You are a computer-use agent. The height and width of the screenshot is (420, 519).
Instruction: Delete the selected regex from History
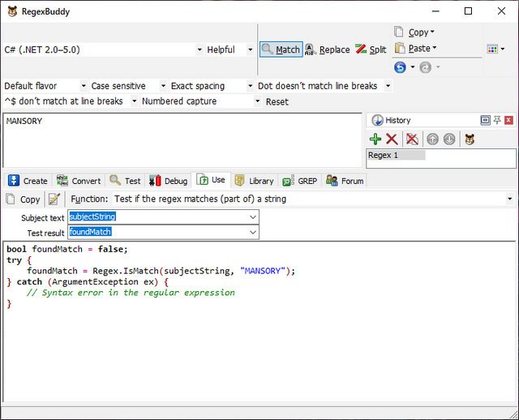tap(392, 139)
